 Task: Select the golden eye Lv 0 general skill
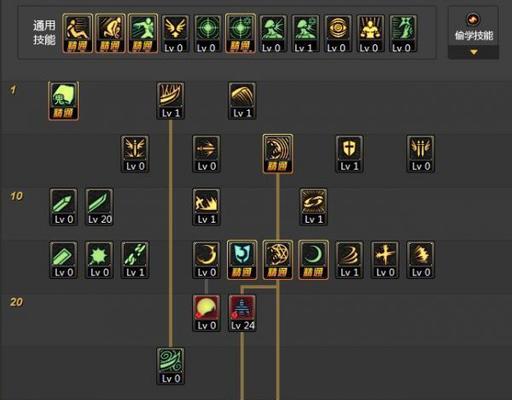click(337, 34)
